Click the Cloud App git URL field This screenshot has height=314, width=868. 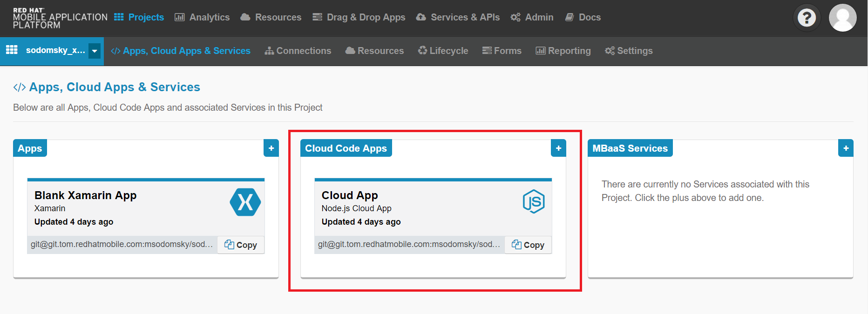410,245
